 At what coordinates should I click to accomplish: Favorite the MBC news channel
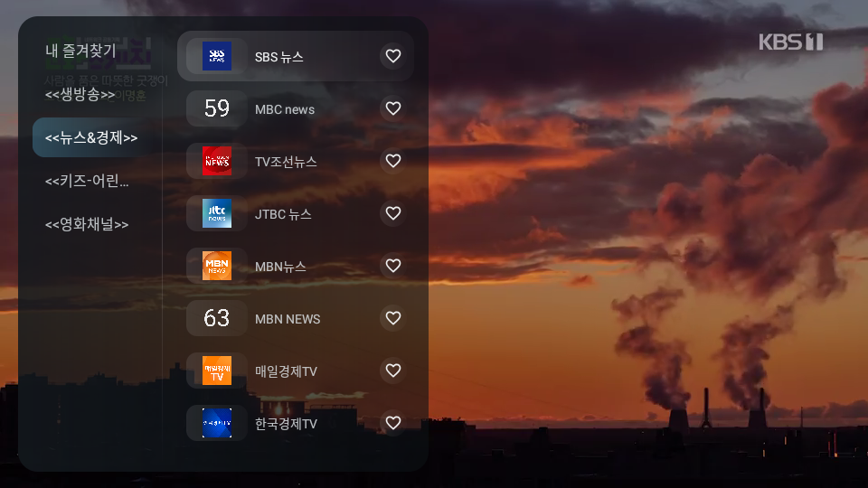[x=393, y=108]
